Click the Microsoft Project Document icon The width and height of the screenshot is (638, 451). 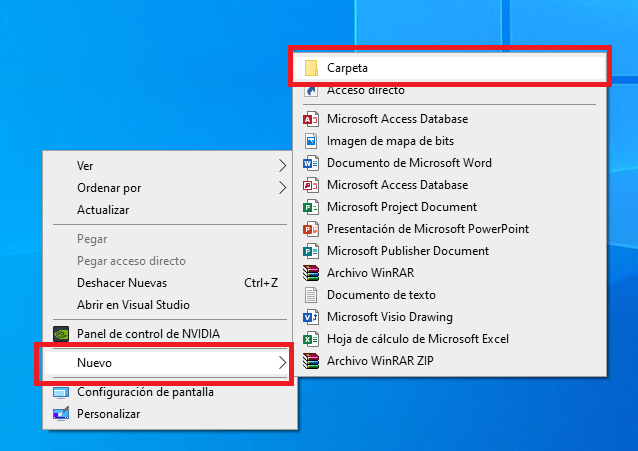tap(310, 207)
